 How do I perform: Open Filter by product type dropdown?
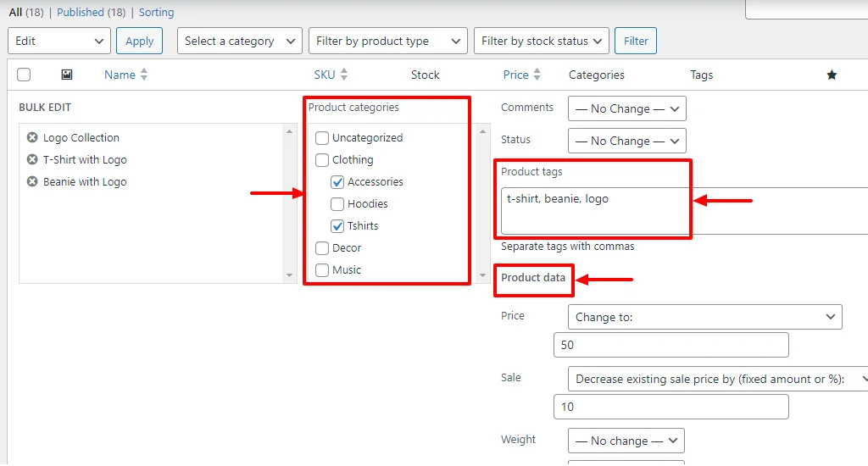388,41
